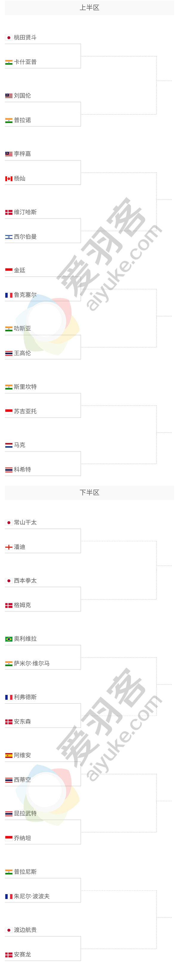Open player name 萨米尔·维尔马
179x980 pixels.
32,663
